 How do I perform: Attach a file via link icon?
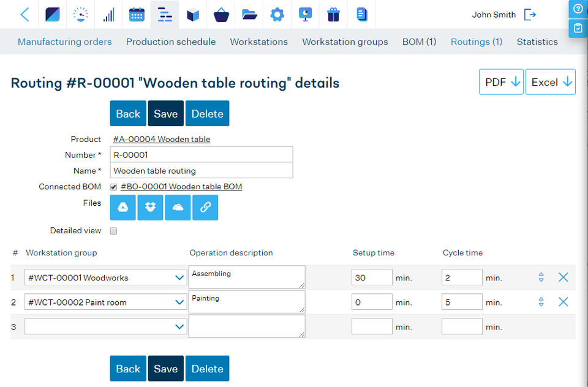[205, 208]
